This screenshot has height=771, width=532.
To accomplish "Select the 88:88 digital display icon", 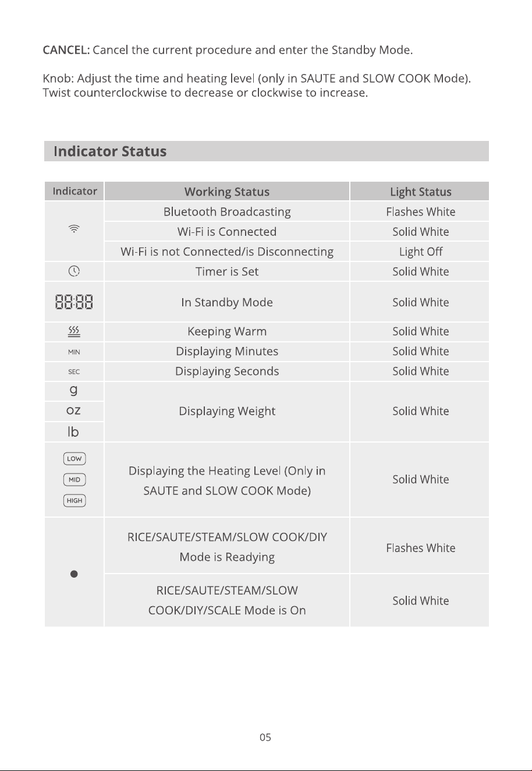I will coord(74,302).
